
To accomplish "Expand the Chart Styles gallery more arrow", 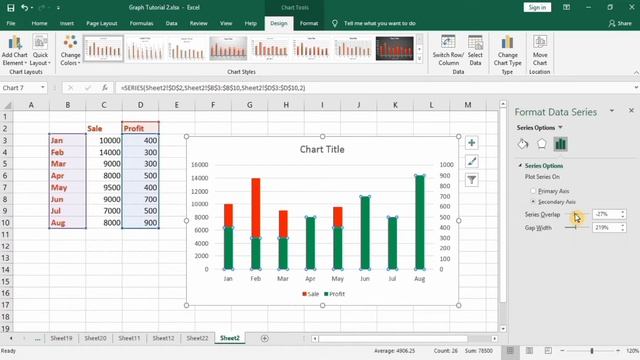I will tap(419, 59).
